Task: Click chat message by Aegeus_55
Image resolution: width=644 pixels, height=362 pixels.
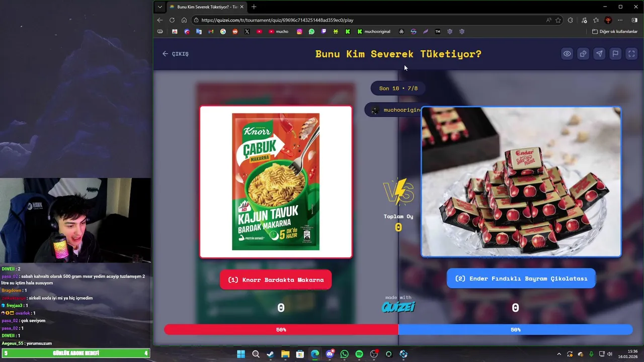Action: tap(27, 343)
